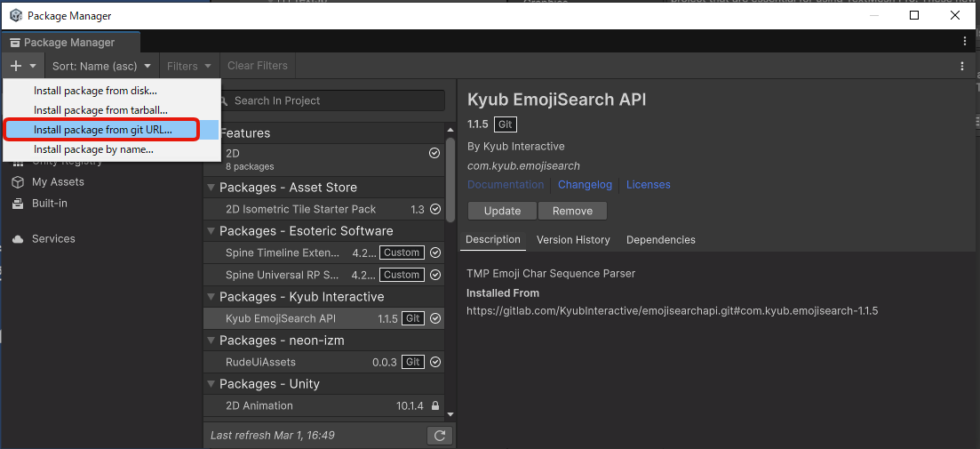Select the RudeUiAssets package
This screenshot has width=980, height=449.
[x=324, y=362]
